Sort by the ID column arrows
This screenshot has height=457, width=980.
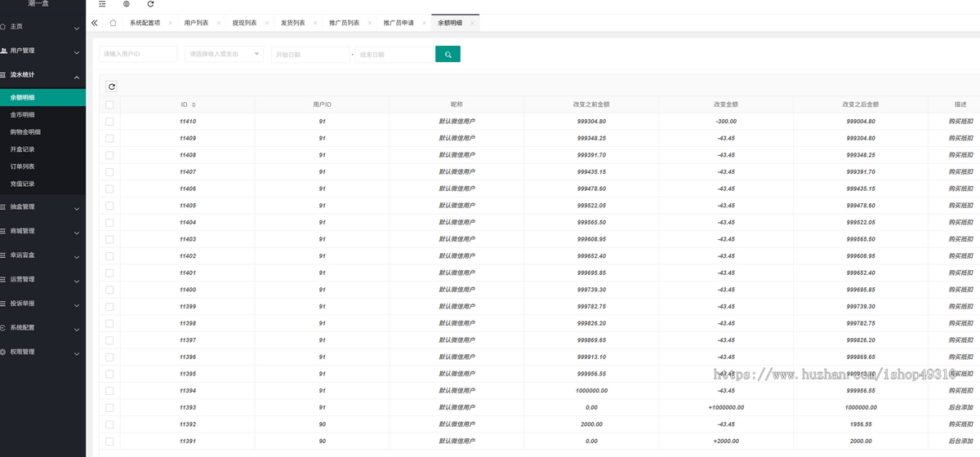click(x=194, y=105)
